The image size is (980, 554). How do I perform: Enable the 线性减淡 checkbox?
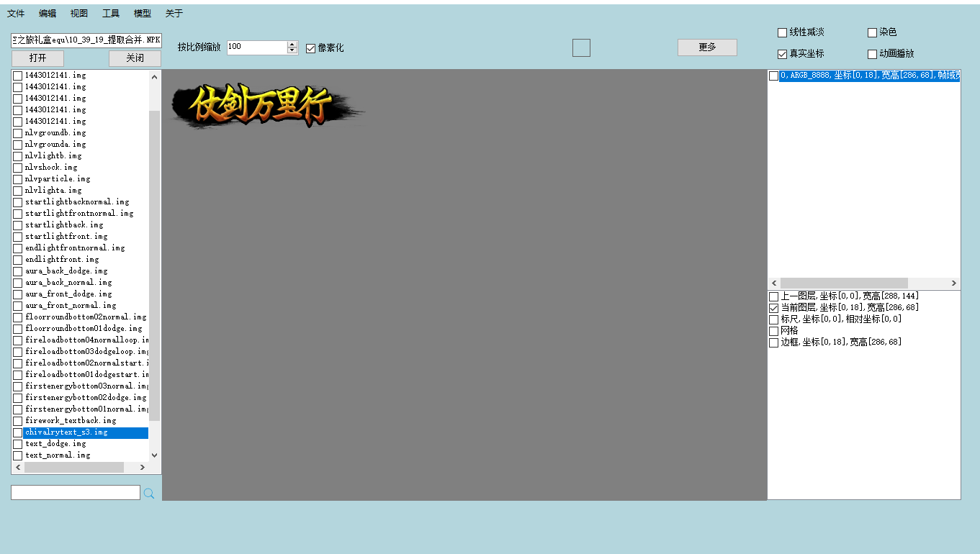coord(783,32)
